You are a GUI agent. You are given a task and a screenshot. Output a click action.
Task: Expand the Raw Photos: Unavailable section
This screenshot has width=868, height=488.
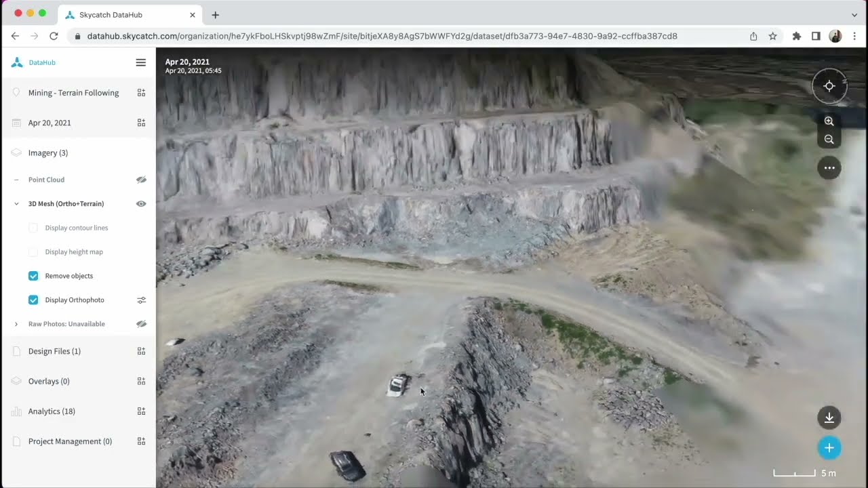(16, 324)
